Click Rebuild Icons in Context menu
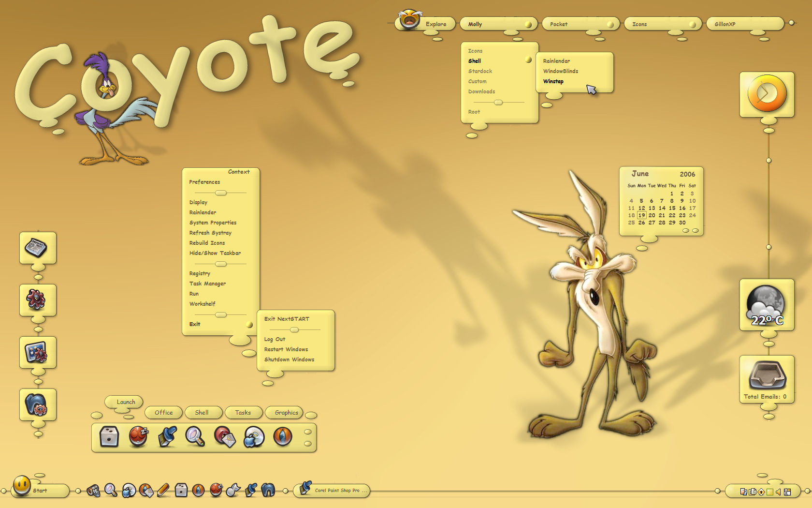The width and height of the screenshot is (812, 508). coord(207,243)
